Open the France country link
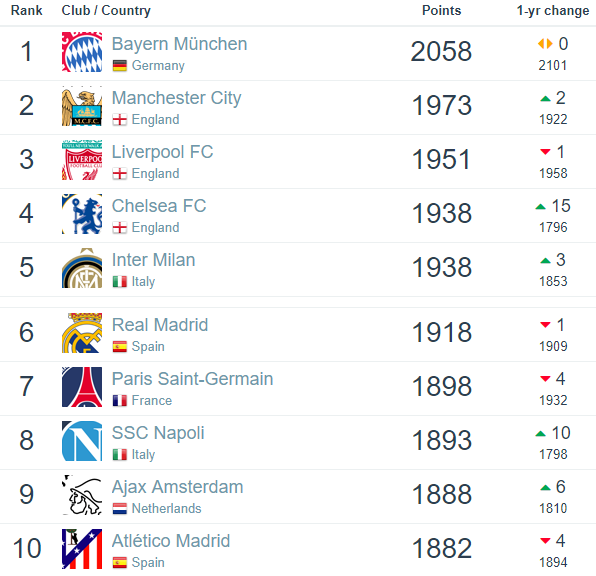The height and width of the screenshot is (576, 596). [x=152, y=400]
